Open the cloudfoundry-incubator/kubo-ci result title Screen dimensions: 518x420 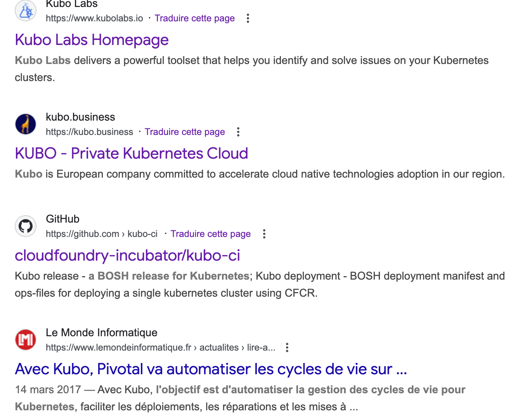(127, 256)
